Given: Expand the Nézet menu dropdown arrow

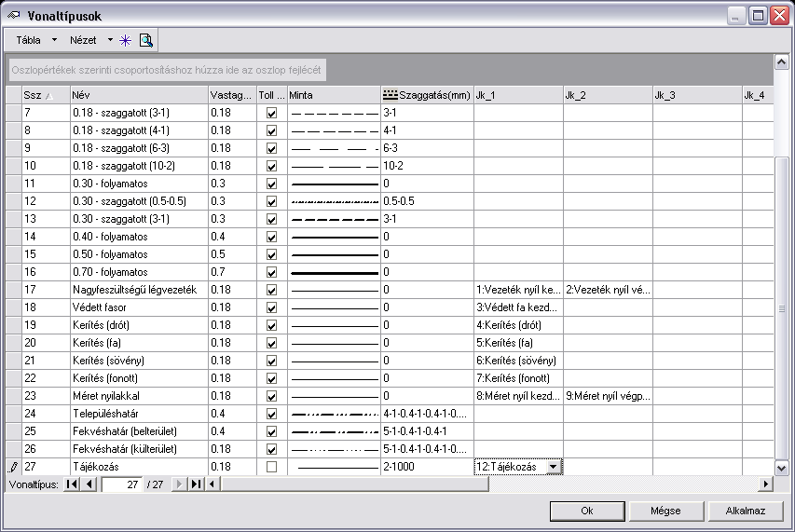Looking at the screenshot, I should click(110, 40).
